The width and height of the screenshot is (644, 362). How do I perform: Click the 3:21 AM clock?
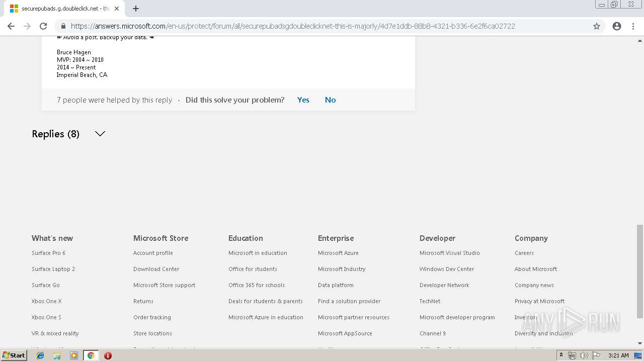click(x=618, y=355)
